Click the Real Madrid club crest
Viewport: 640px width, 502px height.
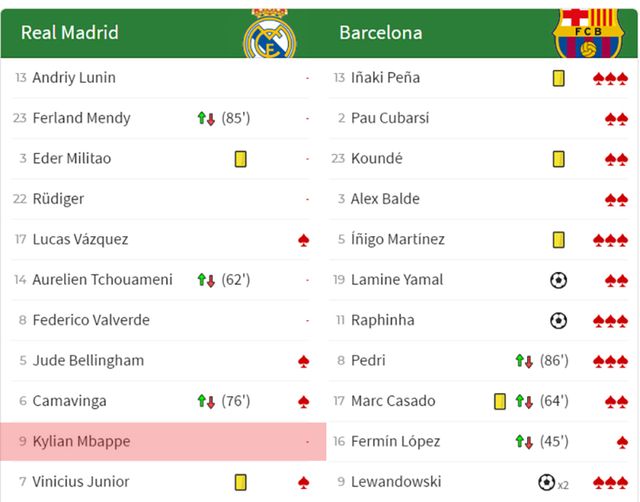point(270,32)
